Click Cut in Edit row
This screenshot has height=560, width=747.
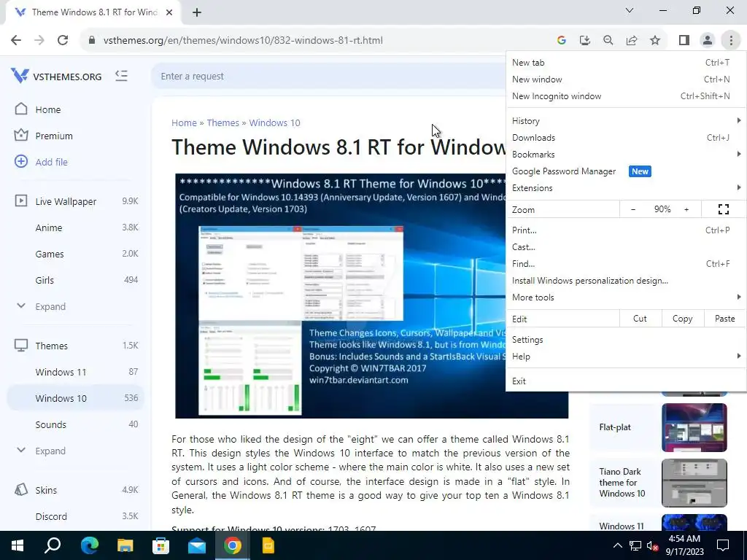(x=640, y=319)
